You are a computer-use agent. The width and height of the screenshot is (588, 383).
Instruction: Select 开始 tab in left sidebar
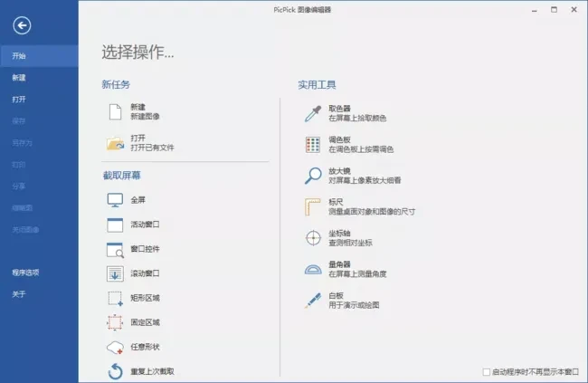[x=19, y=56]
